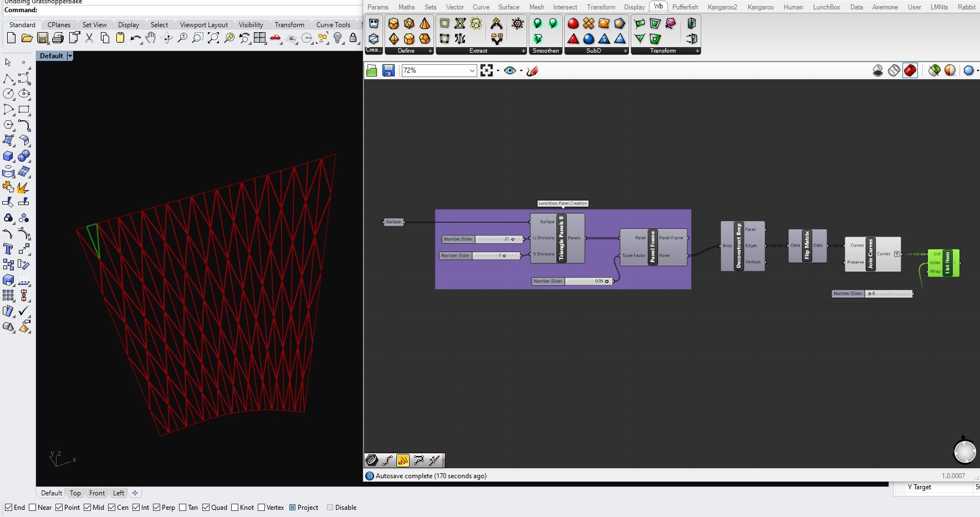The height and width of the screenshot is (517, 980).
Task: Switch to the CPlanes toolbar tab
Action: coord(59,24)
